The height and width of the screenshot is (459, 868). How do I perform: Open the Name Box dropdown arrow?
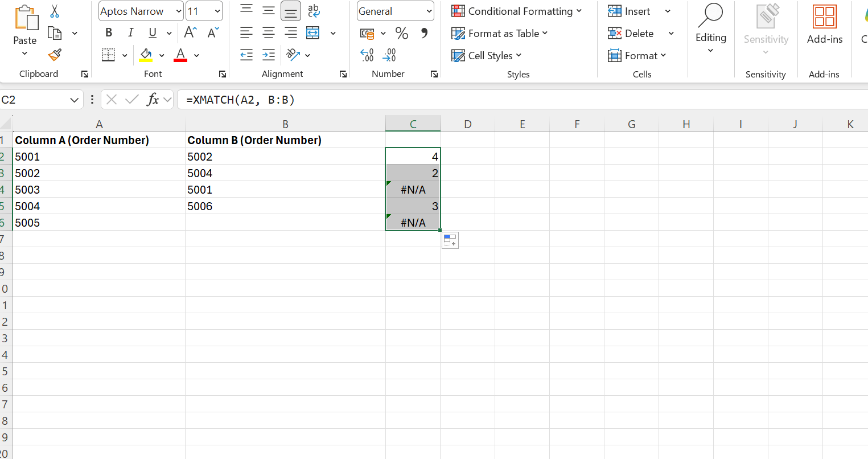pos(74,100)
